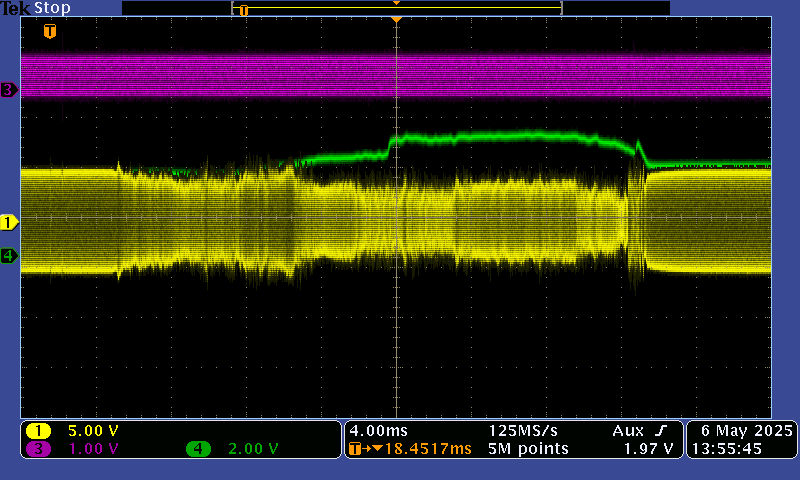Click the 5.00 V channel 1 scale
Screen dimensions: 800x480
tap(92, 430)
